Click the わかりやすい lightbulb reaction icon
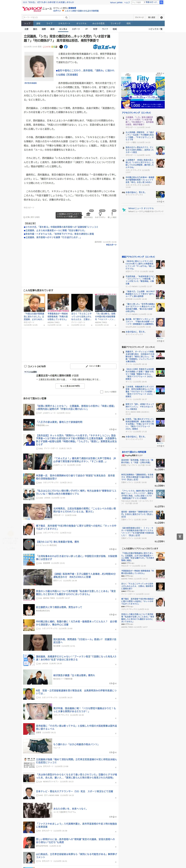Image resolution: width=186 pixels, height=868 pixels. (100, 214)
